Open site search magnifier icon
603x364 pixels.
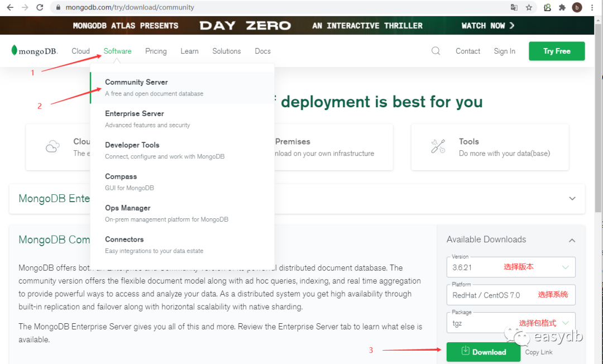435,51
